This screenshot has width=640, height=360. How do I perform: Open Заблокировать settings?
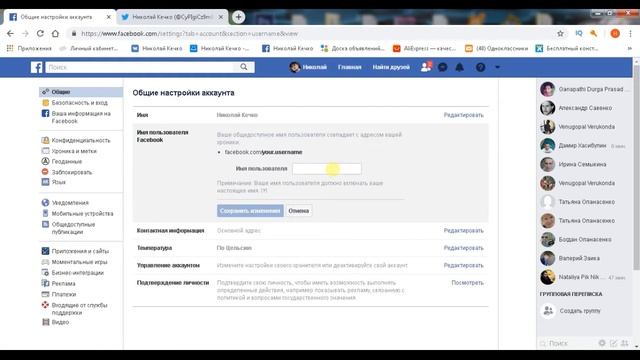point(71,172)
